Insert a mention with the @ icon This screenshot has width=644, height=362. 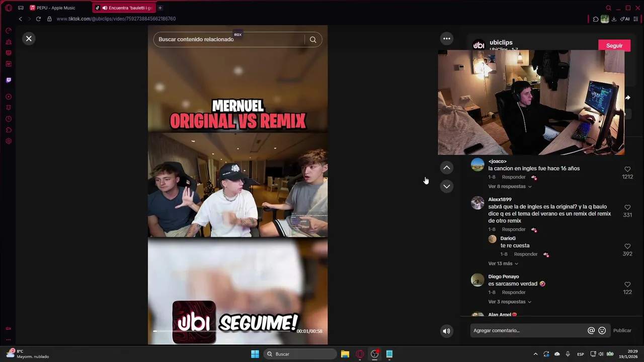tap(591, 330)
